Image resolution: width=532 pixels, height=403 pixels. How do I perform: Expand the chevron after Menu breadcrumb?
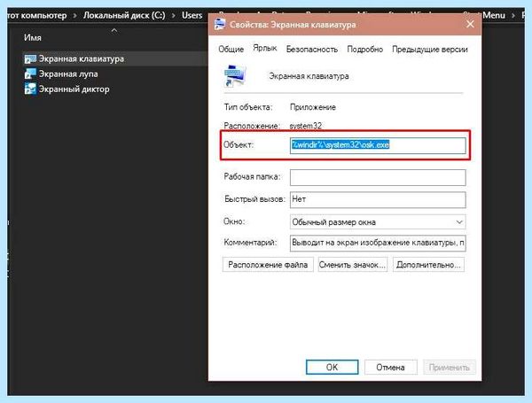coord(513,16)
